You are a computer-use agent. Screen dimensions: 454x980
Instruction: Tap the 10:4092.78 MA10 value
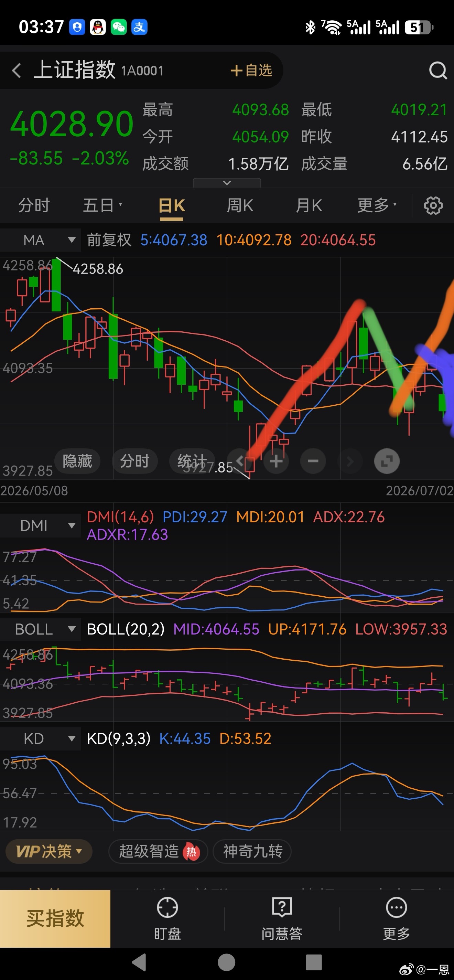click(x=254, y=240)
